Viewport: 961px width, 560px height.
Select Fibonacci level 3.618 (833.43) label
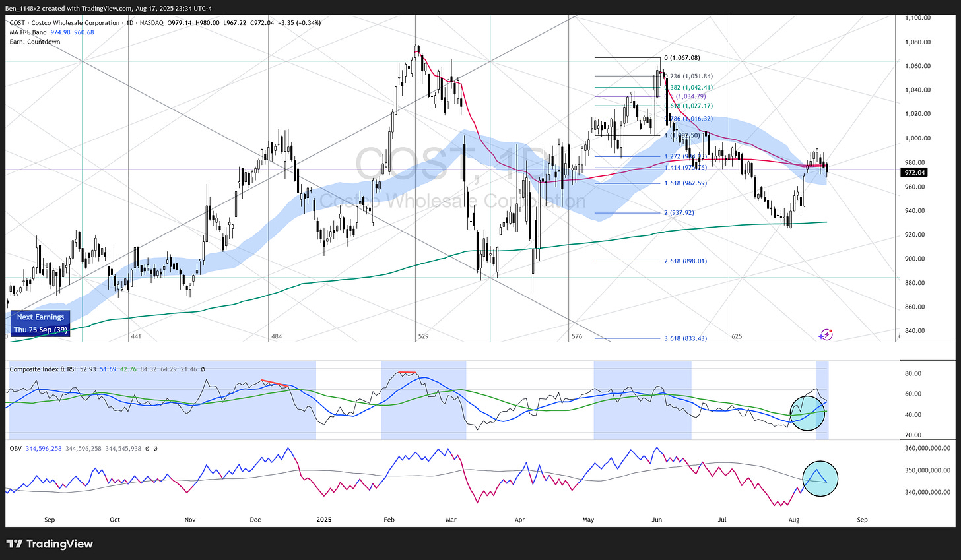coord(685,338)
